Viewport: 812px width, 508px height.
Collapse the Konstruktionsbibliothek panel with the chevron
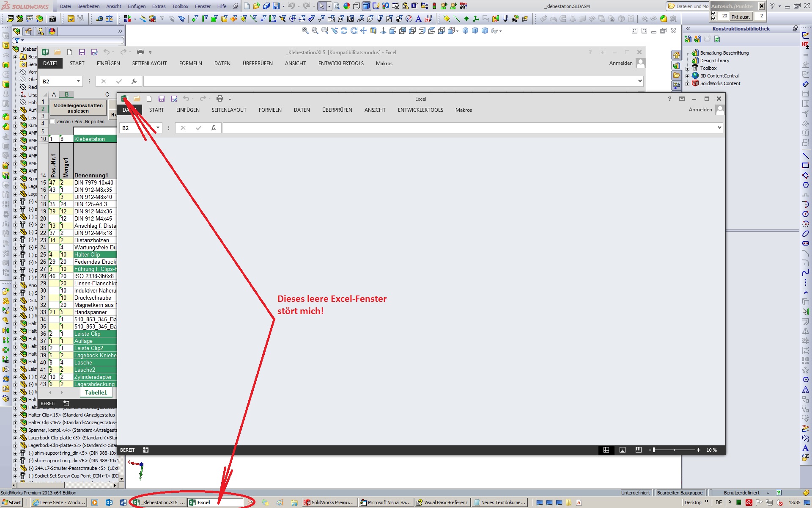point(688,28)
